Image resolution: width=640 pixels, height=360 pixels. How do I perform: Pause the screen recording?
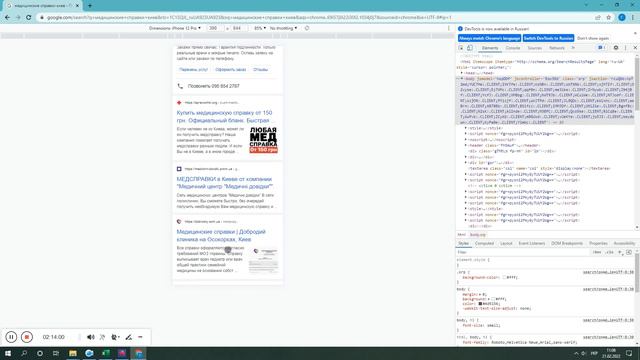tap(11, 337)
